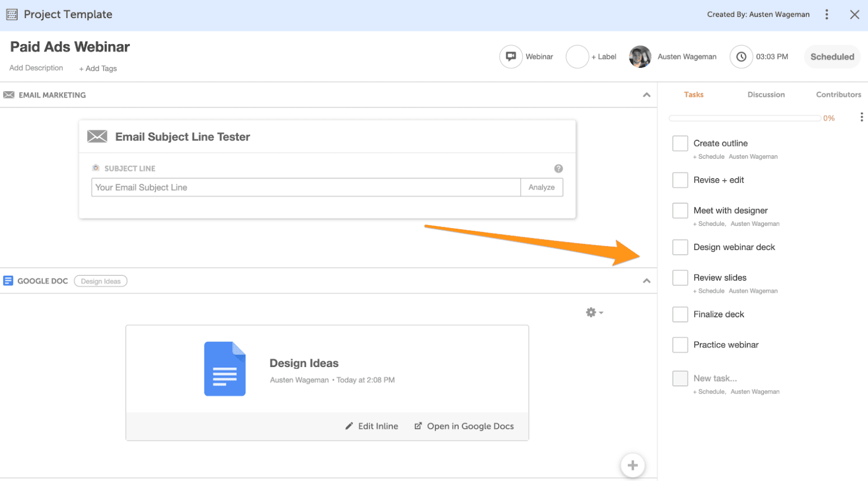
Task: Collapse the Email Marketing section
Action: click(x=647, y=95)
